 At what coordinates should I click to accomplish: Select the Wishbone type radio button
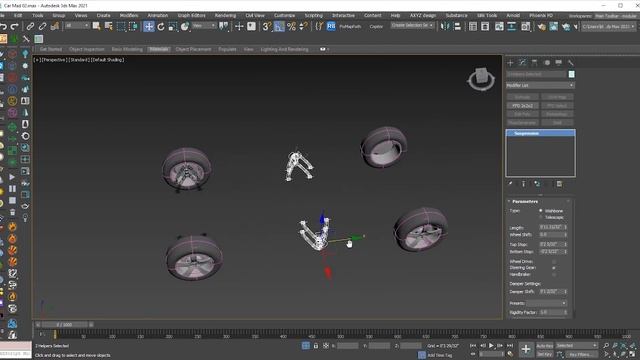click(541, 211)
